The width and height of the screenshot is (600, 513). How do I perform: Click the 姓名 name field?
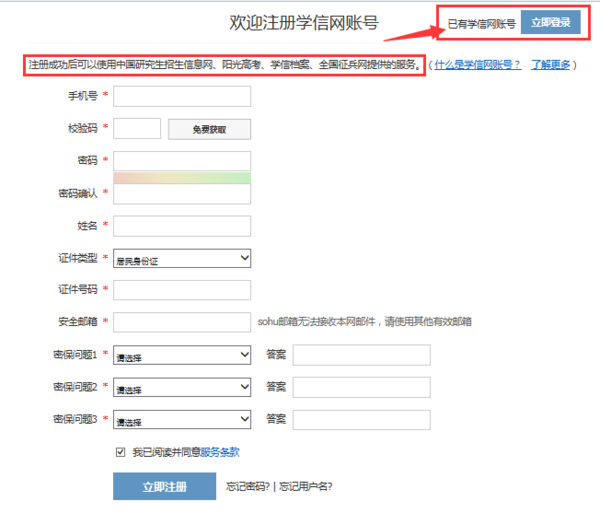(x=182, y=225)
